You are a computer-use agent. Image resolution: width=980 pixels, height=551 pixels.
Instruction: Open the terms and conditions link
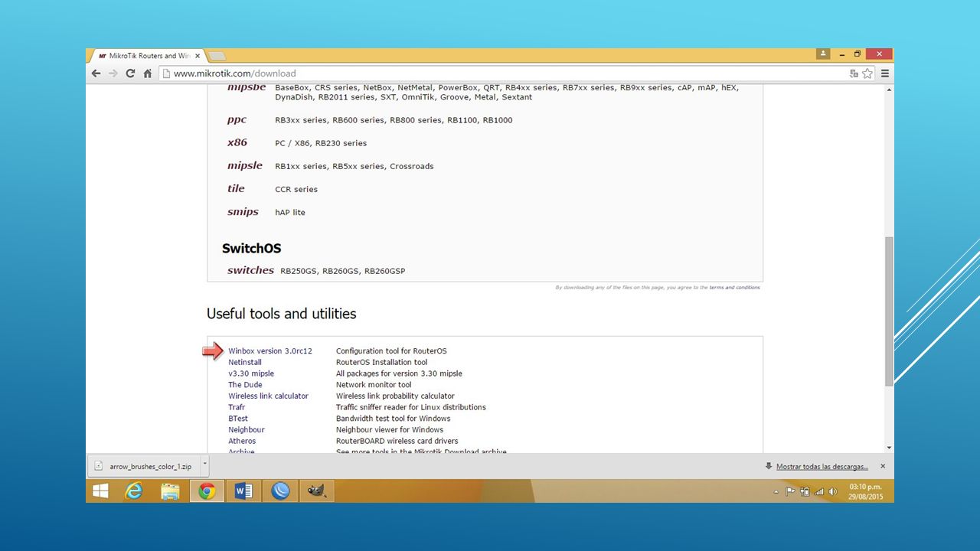[735, 288]
